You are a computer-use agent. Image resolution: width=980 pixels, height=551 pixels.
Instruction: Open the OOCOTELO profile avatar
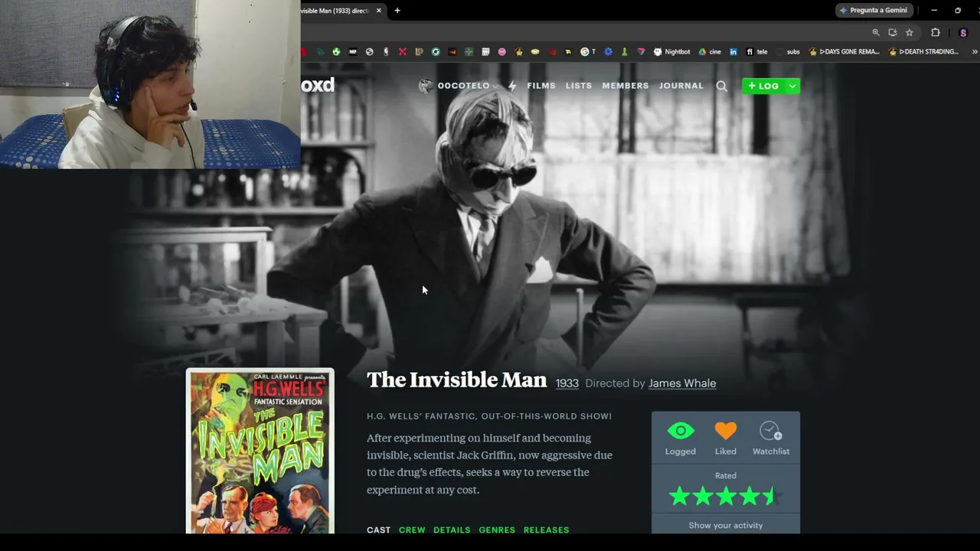pyautogui.click(x=426, y=86)
